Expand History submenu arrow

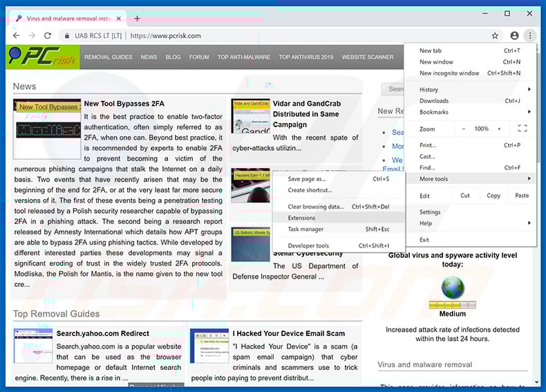pos(529,90)
